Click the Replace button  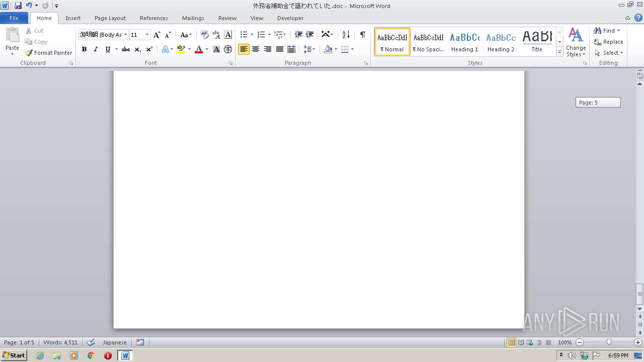coord(609,42)
